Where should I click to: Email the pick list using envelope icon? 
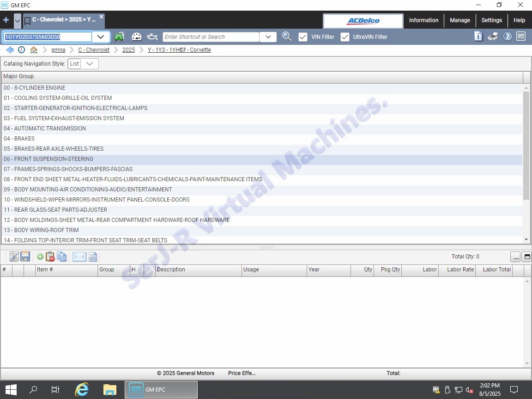[79, 257]
